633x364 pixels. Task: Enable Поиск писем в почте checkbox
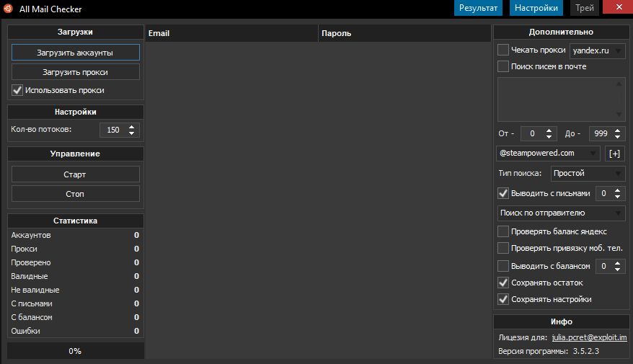pos(503,66)
